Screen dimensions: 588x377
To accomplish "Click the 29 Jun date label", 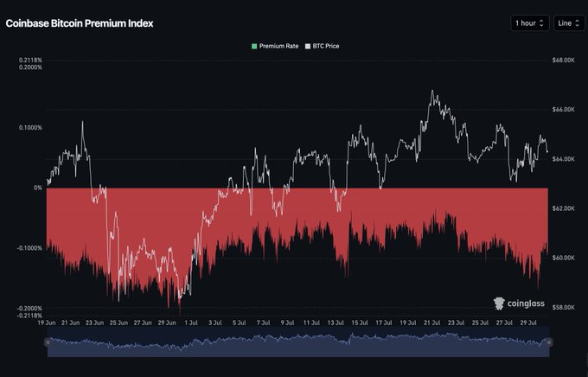I will [x=167, y=323].
